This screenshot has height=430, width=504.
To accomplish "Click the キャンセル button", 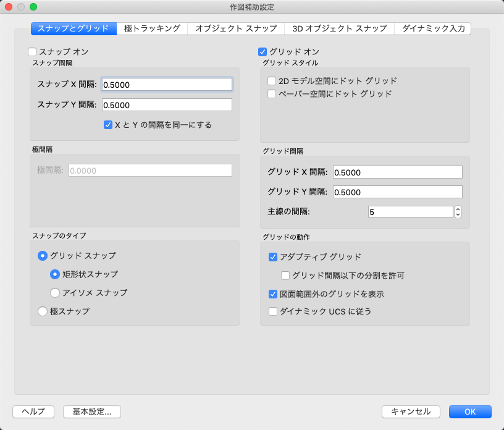I will (411, 411).
